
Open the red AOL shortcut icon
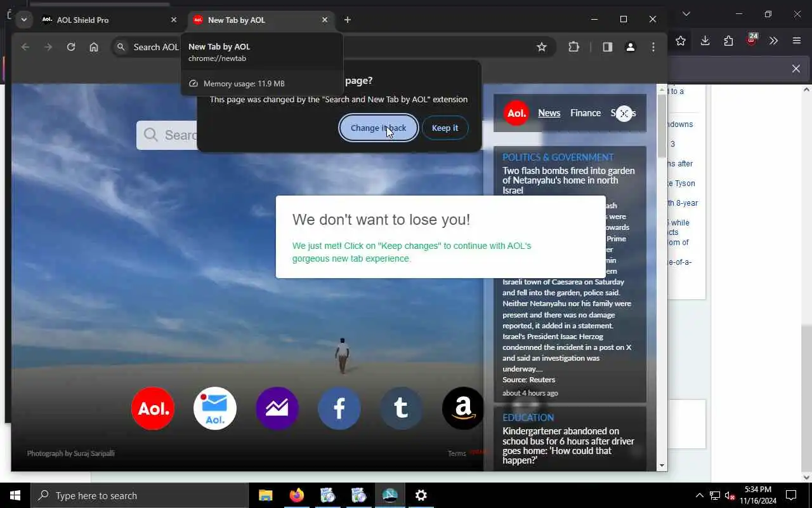(153, 408)
